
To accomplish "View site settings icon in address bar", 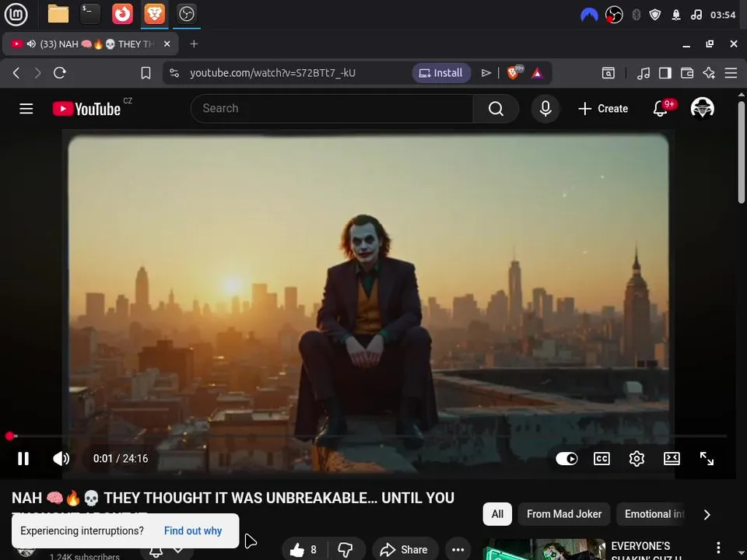I will point(174,73).
